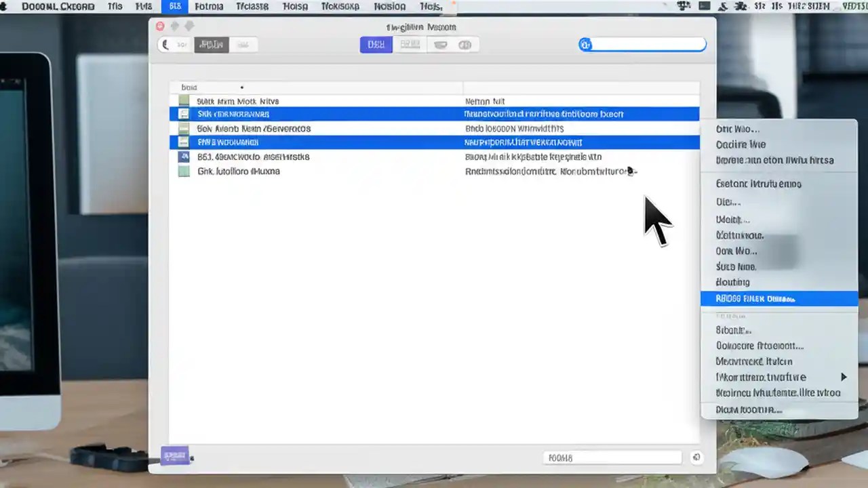Toggle the second view mode segment
The image size is (868, 488).
point(410,44)
